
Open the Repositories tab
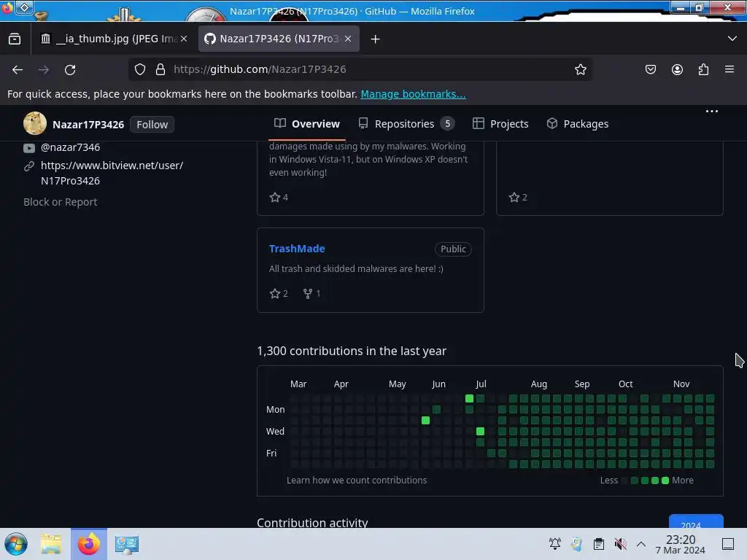[x=406, y=124]
